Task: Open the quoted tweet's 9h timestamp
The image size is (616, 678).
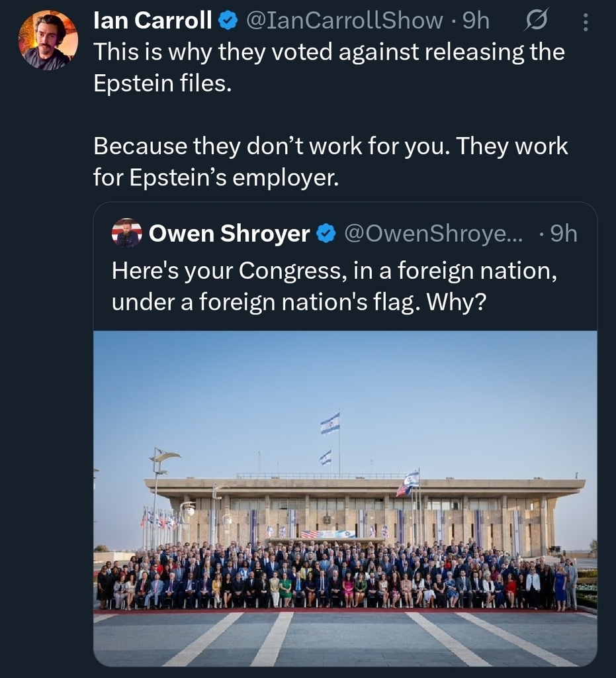Action: click(x=563, y=233)
